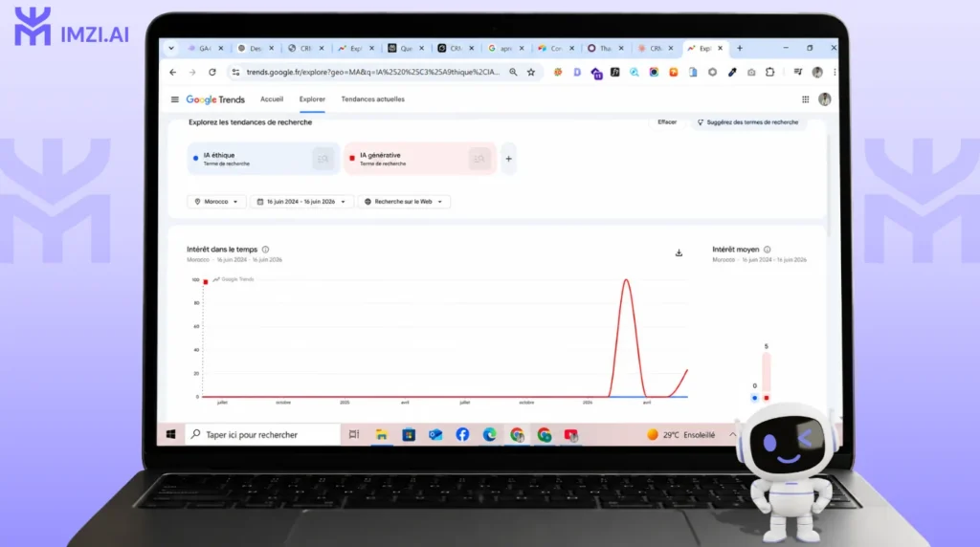Open the Google apps grid
Image resolution: width=980 pixels, height=547 pixels.
tap(806, 99)
